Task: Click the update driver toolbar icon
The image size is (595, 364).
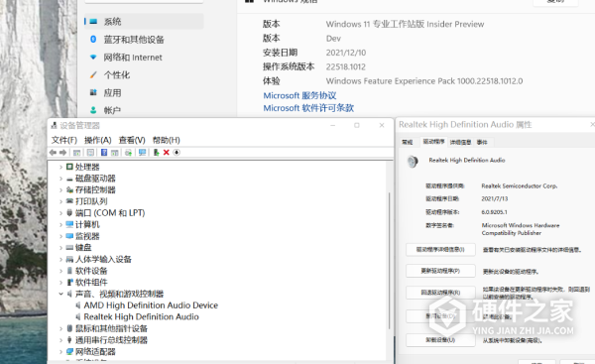Action: (128, 152)
